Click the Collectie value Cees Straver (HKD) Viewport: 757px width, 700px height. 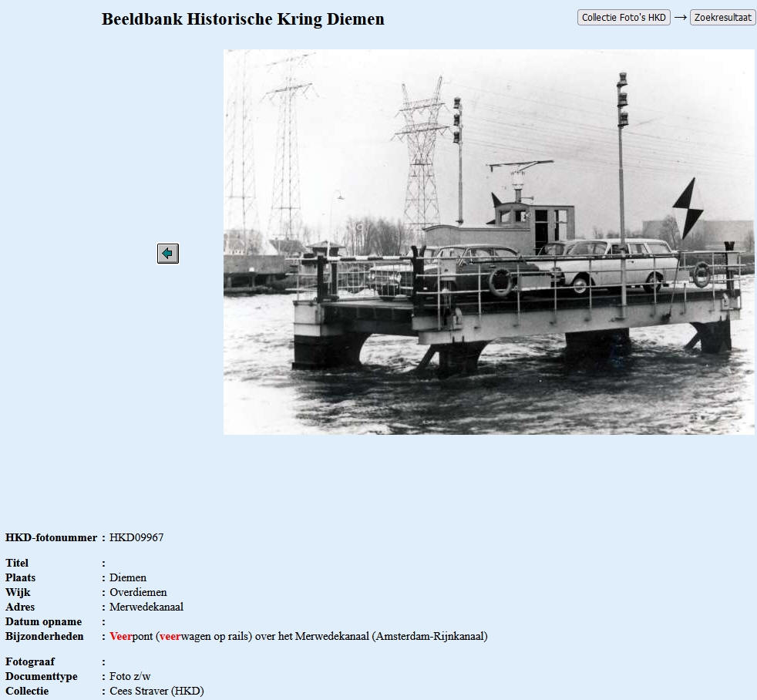(x=156, y=691)
